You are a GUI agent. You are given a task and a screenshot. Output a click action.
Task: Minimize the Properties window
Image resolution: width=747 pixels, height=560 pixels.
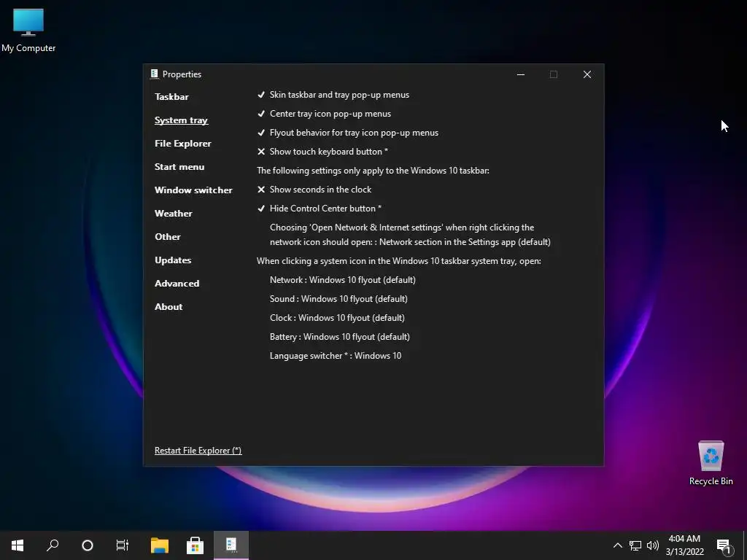(x=521, y=74)
